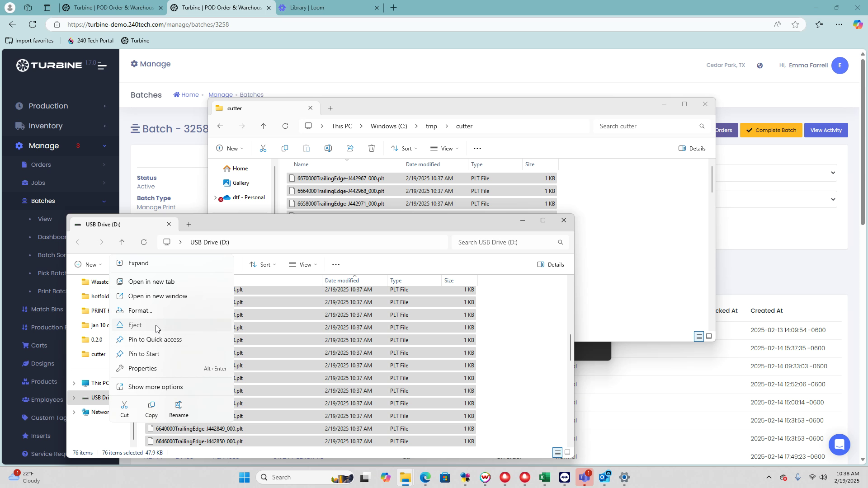Click the USB Drive file list scrollbar
This screenshot has width=868, height=488.
click(571, 347)
